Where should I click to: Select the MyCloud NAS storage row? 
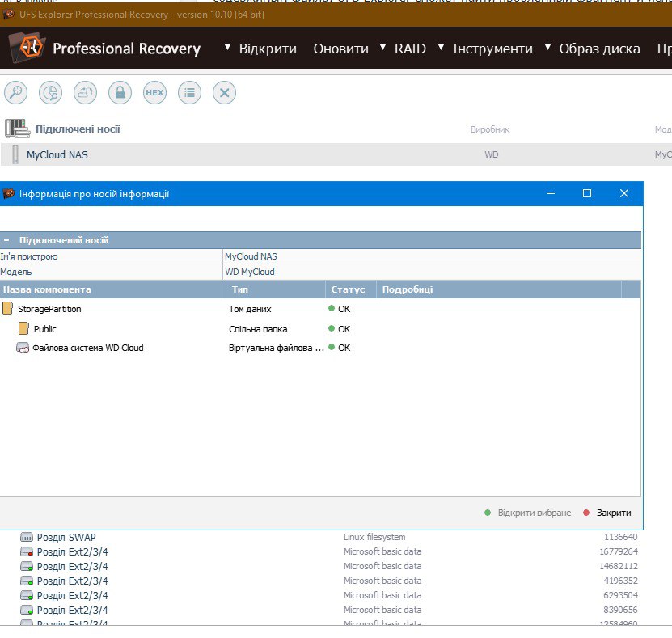(x=336, y=154)
